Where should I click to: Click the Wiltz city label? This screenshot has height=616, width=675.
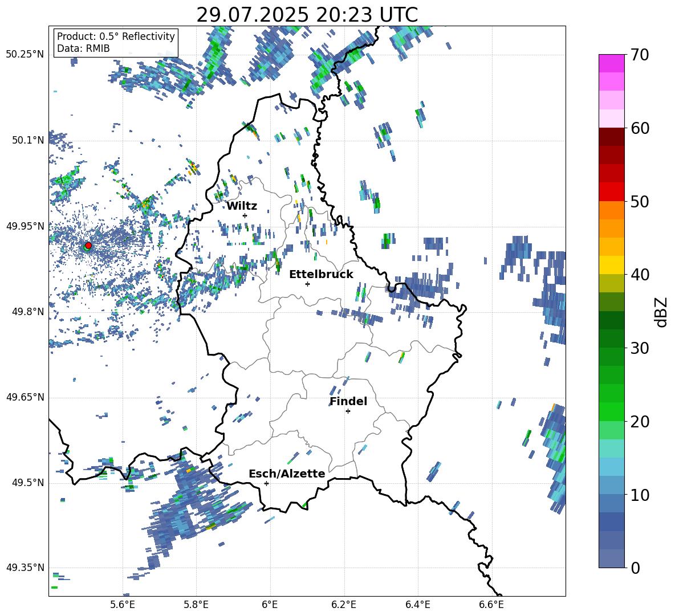[242, 206]
